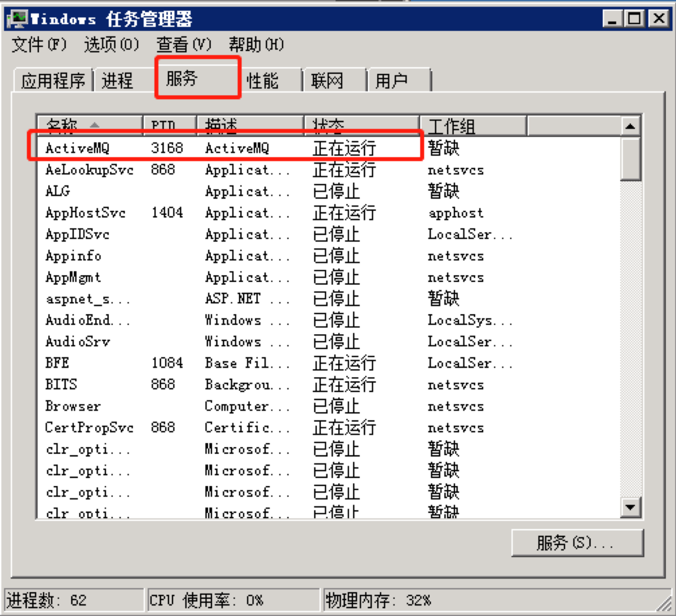
Task: Click the scrollbar up arrow
Action: pos(630,126)
